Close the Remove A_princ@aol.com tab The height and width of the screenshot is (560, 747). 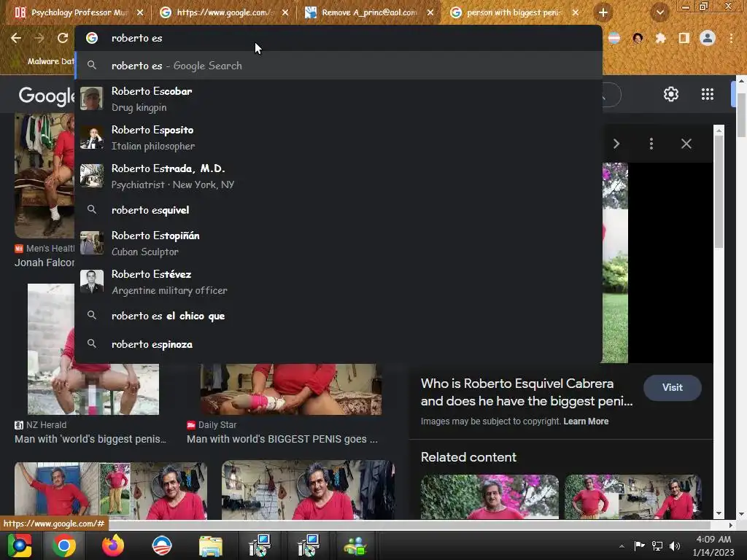pyautogui.click(x=430, y=12)
